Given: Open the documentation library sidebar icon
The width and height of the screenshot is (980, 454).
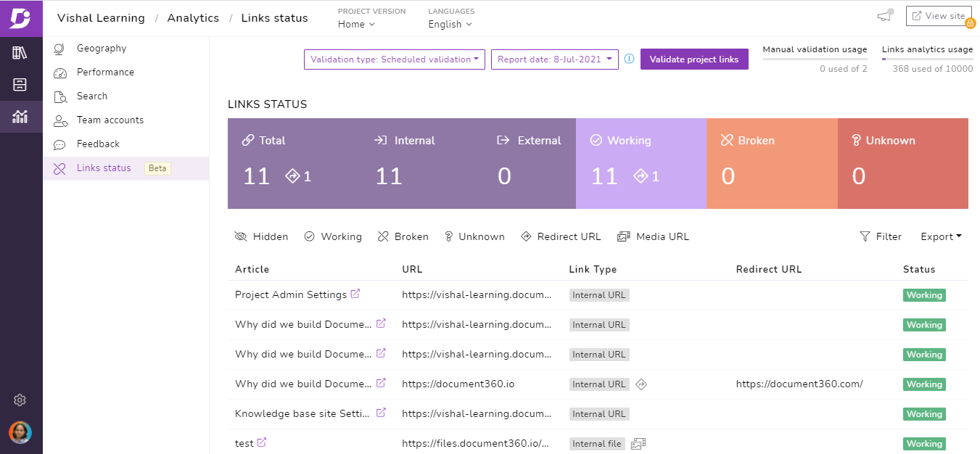Looking at the screenshot, I should click(20, 52).
